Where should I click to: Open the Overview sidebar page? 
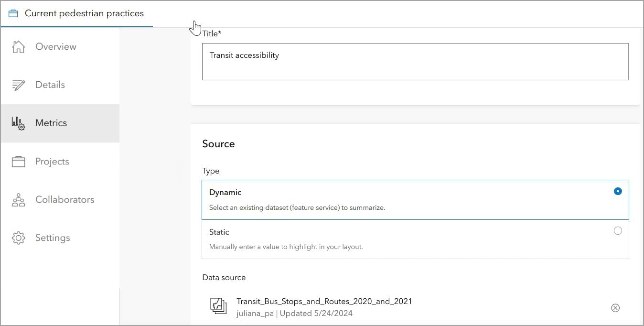click(55, 47)
